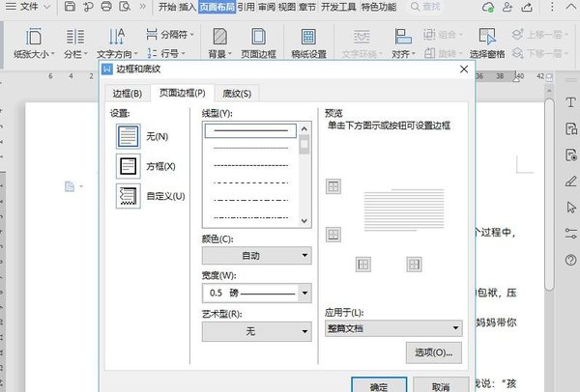This screenshot has width=580, height=392.
Task: Toggle the bottom border button in preview
Action: [333, 234]
